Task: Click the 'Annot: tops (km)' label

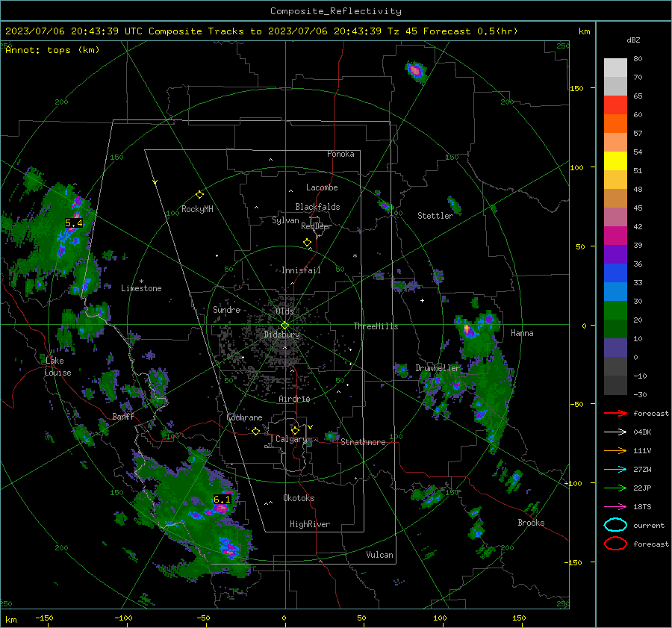Action: [x=52, y=50]
